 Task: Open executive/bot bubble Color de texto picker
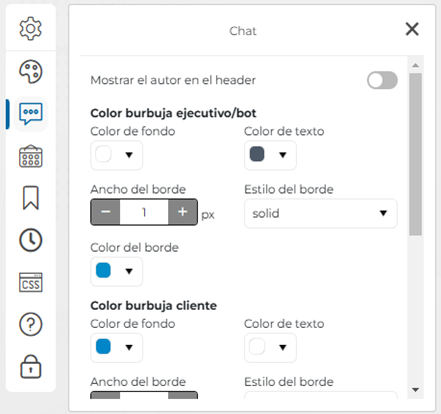coord(270,155)
